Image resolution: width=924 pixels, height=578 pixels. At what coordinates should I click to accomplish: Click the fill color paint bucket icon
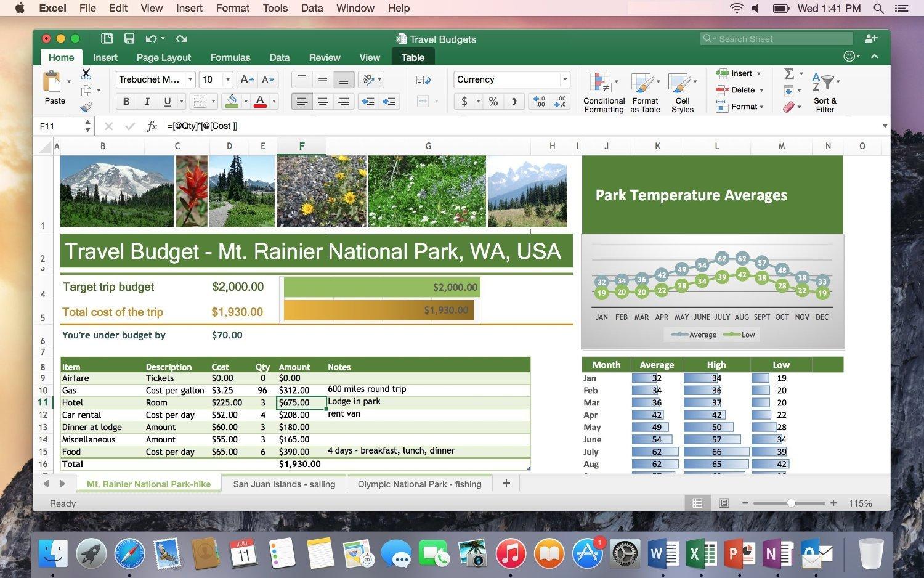click(232, 101)
